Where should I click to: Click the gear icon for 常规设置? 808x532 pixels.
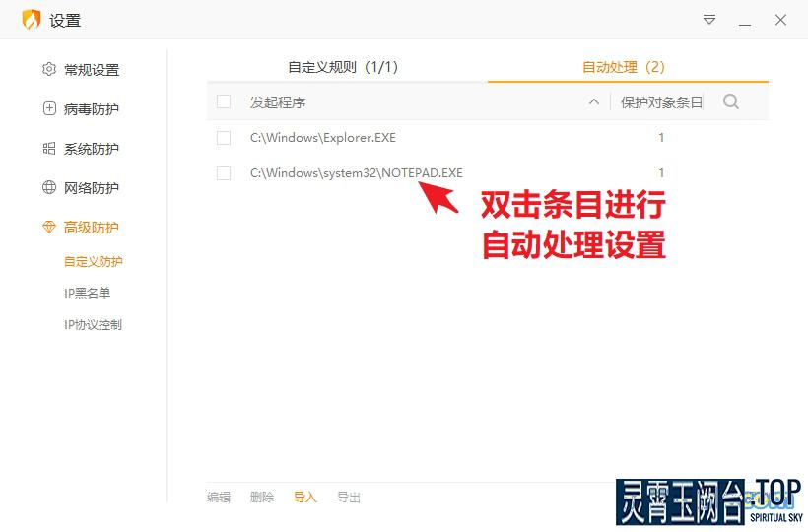click(49, 70)
